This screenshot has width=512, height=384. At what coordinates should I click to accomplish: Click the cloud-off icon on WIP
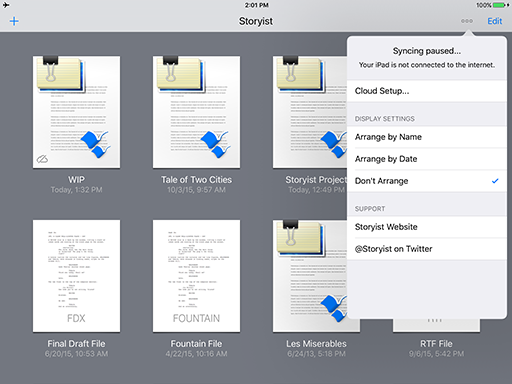pyautogui.click(x=42, y=159)
